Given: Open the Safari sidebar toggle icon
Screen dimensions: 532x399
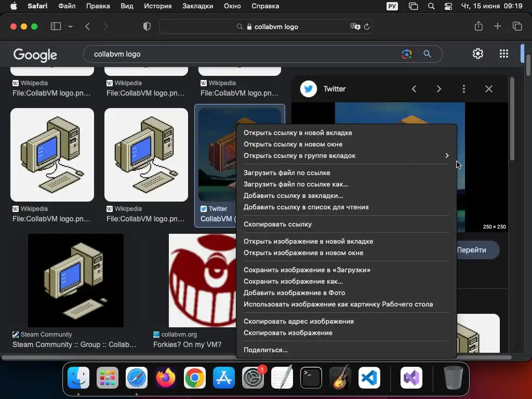Looking at the screenshot, I should [56, 26].
